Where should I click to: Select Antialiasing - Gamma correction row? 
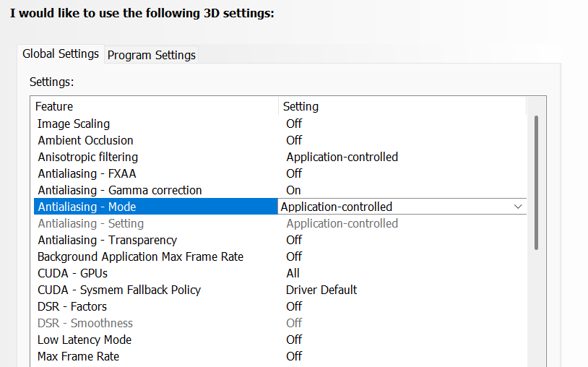pos(120,190)
